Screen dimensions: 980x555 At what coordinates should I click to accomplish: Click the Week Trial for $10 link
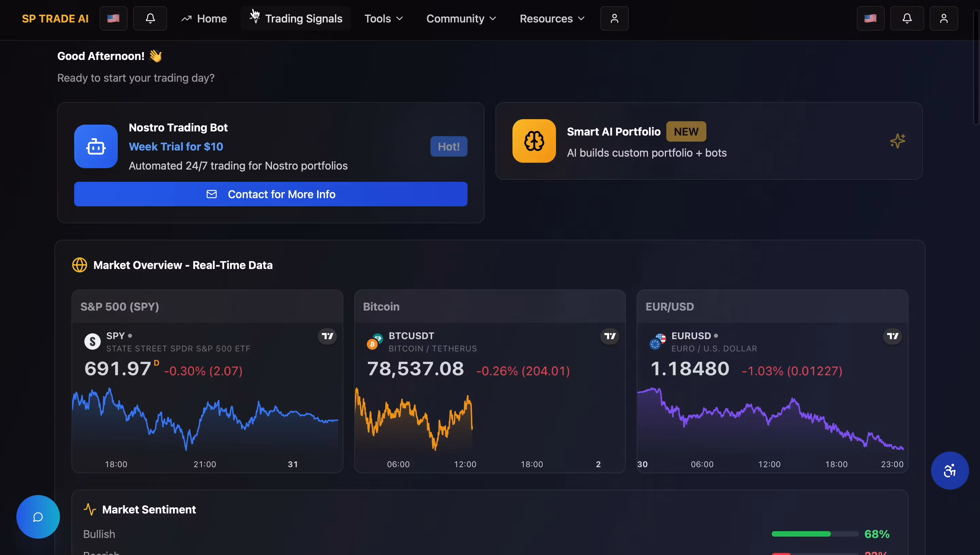176,146
